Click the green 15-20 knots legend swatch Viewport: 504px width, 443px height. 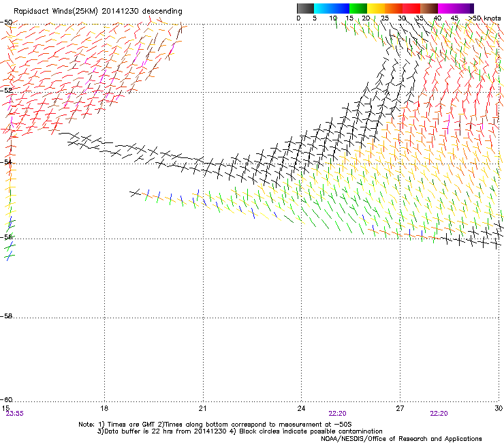coord(358,8)
